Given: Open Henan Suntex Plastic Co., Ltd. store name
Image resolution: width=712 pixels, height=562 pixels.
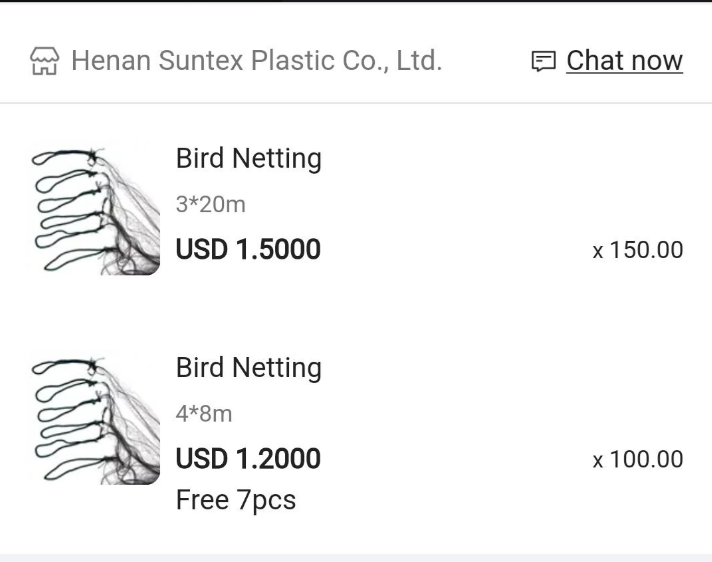Looking at the screenshot, I should (256, 61).
